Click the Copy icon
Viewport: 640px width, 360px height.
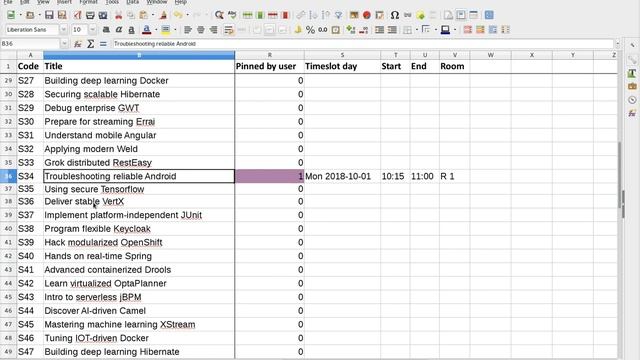click(x=131, y=15)
